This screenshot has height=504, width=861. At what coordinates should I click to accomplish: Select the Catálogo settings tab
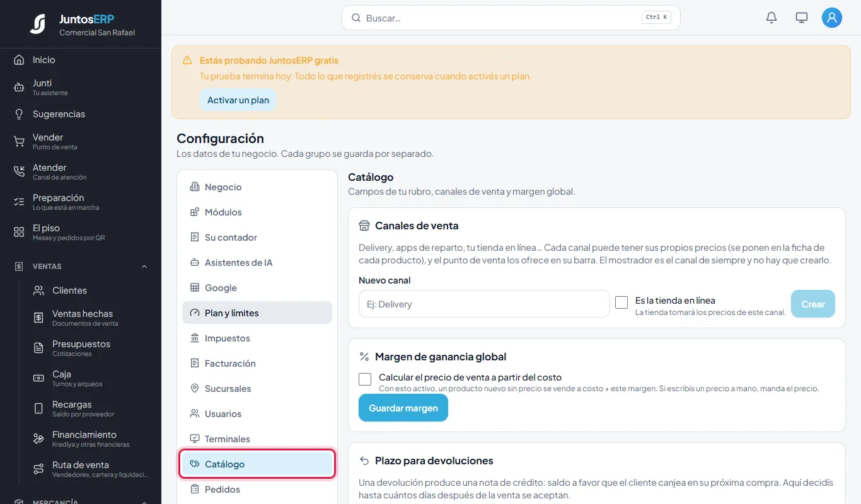click(257, 464)
